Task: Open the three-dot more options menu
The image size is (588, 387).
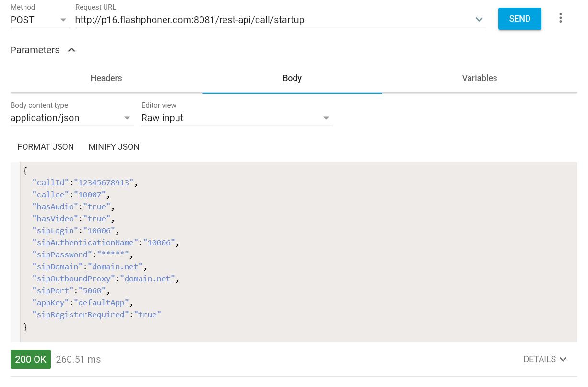Action: pyautogui.click(x=560, y=18)
